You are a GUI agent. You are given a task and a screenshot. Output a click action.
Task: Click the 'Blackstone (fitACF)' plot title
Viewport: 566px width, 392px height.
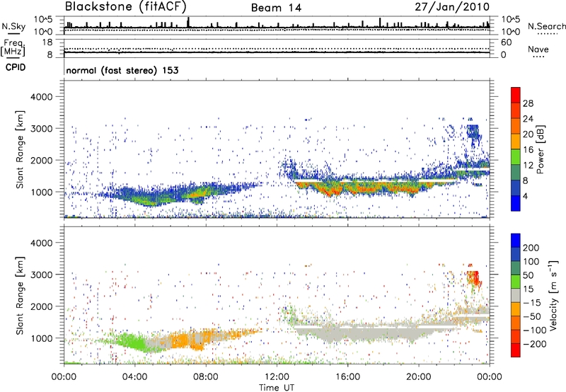pos(125,7)
